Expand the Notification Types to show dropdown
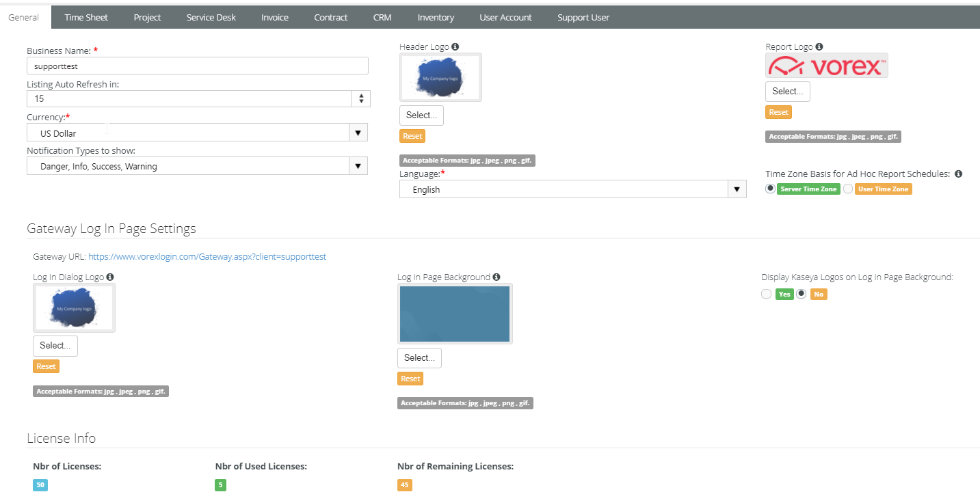 tap(358, 166)
